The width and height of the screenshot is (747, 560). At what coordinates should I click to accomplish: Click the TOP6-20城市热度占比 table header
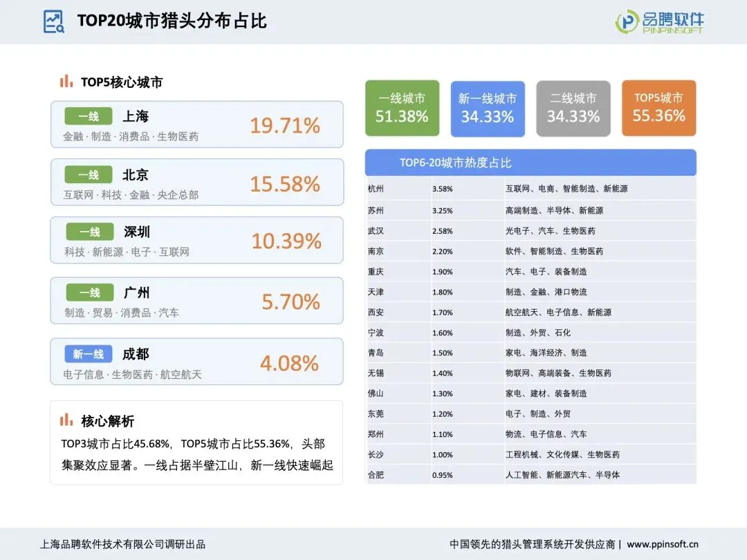tap(531, 162)
